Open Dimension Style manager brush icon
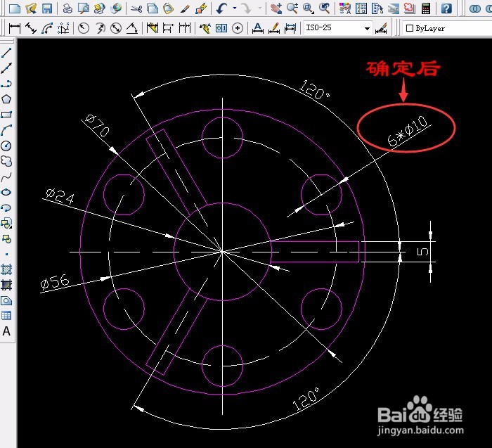Viewport: 492px width, 448px height. pos(381,28)
